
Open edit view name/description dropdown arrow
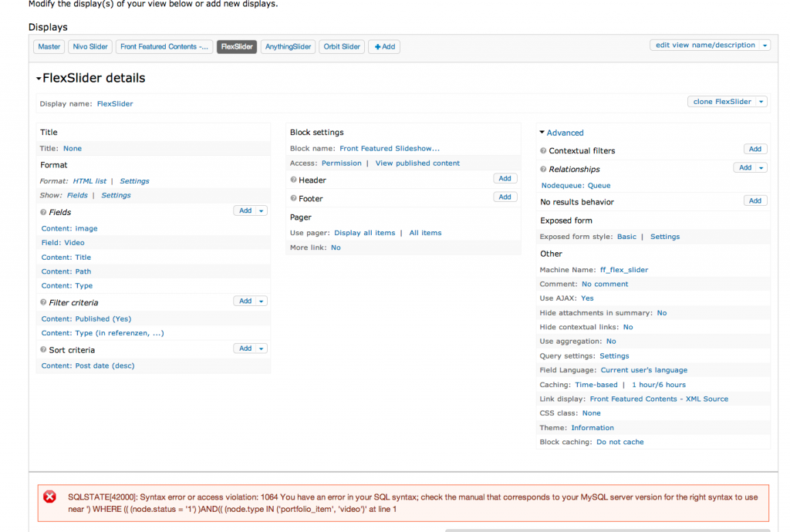tap(765, 45)
